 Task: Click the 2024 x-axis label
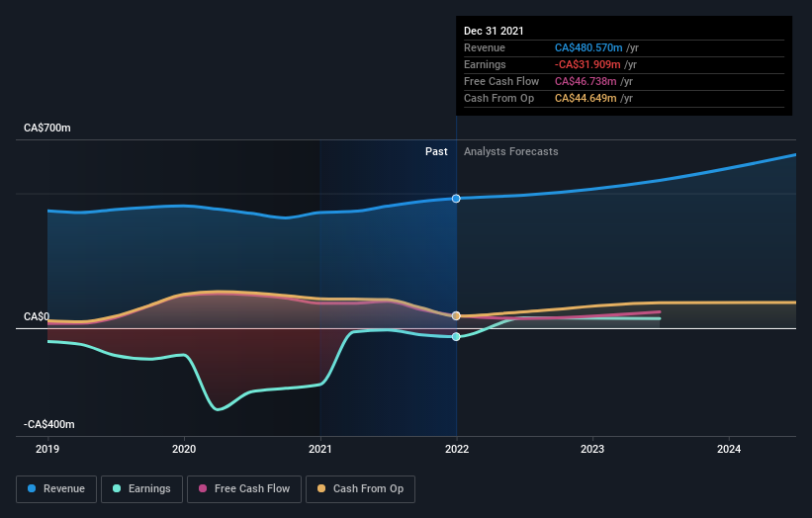[729, 449]
